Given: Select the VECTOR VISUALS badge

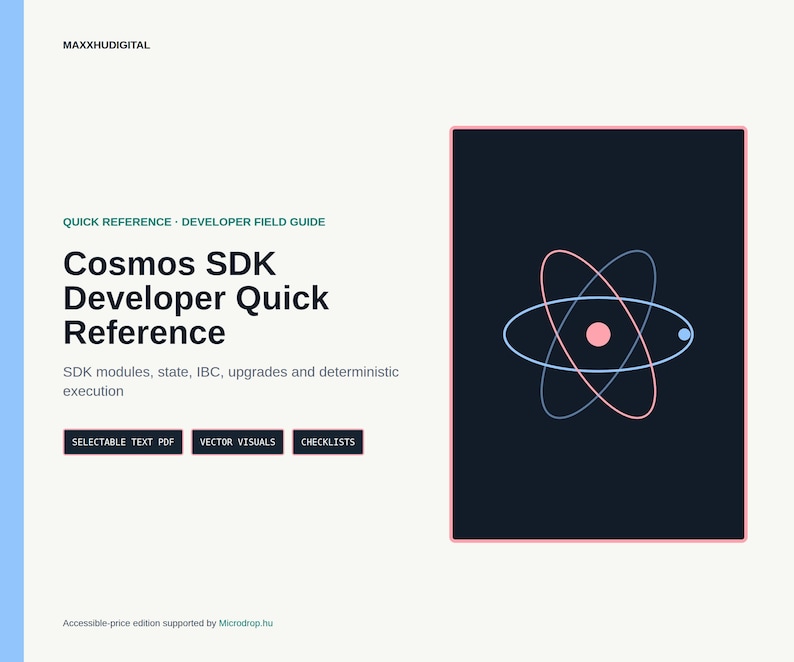Looking at the screenshot, I should 237,442.
